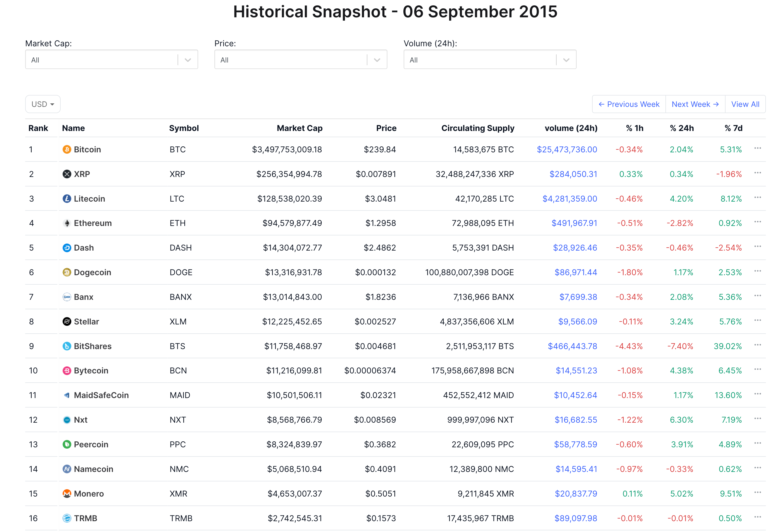Click the Peercoin green leaf icon
784x532 pixels.
click(67, 444)
